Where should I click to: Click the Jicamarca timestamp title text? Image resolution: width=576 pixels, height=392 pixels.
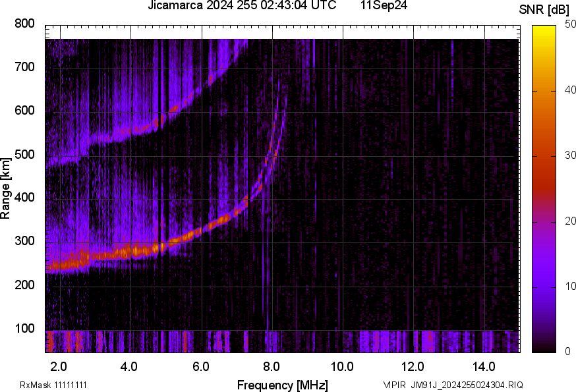click(241, 6)
